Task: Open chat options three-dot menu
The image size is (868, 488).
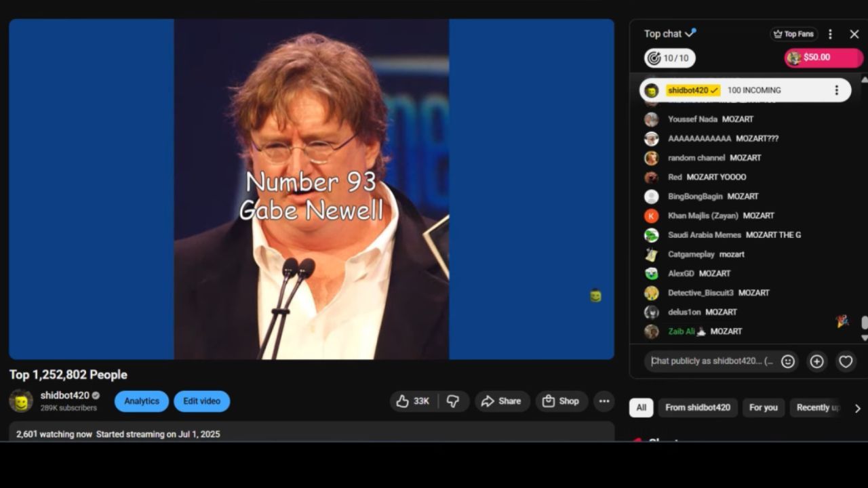Action: tap(830, 34)
